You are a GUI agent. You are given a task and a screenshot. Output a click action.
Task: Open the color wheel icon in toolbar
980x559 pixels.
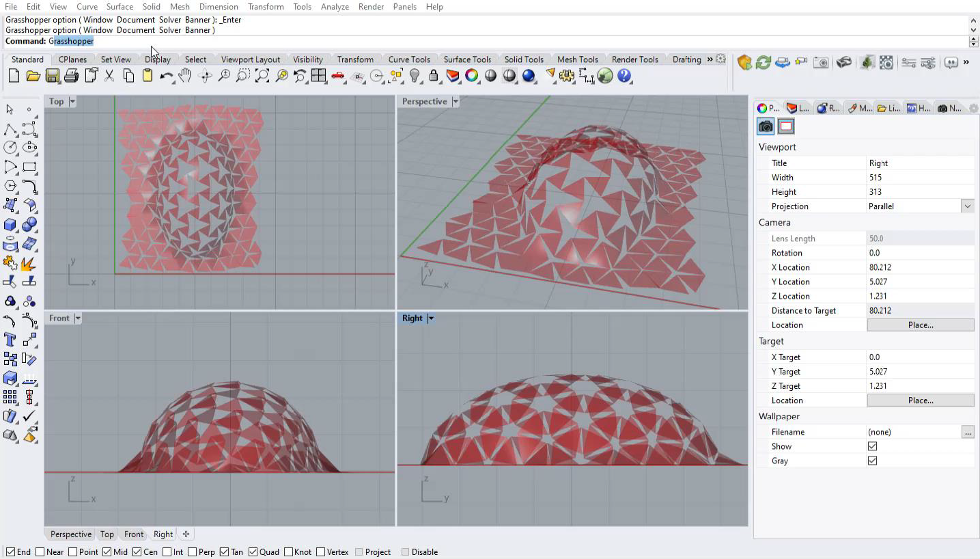click(471, 76)
